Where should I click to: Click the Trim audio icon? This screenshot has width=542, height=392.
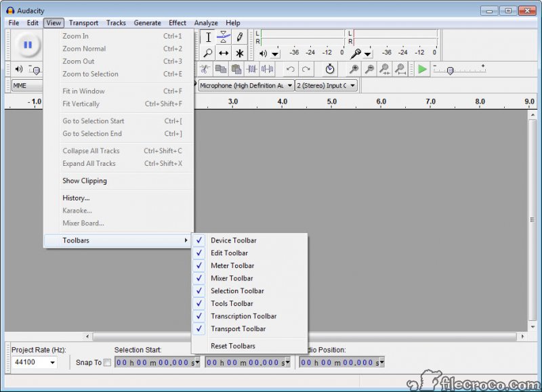(x=251, y=69)
